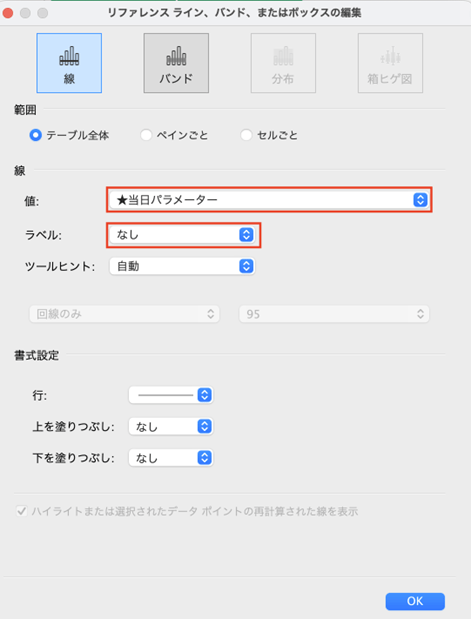Screen dimensions: 471x619
Task: Click the disabled 95 confidence level field
Action: (334, 314)
